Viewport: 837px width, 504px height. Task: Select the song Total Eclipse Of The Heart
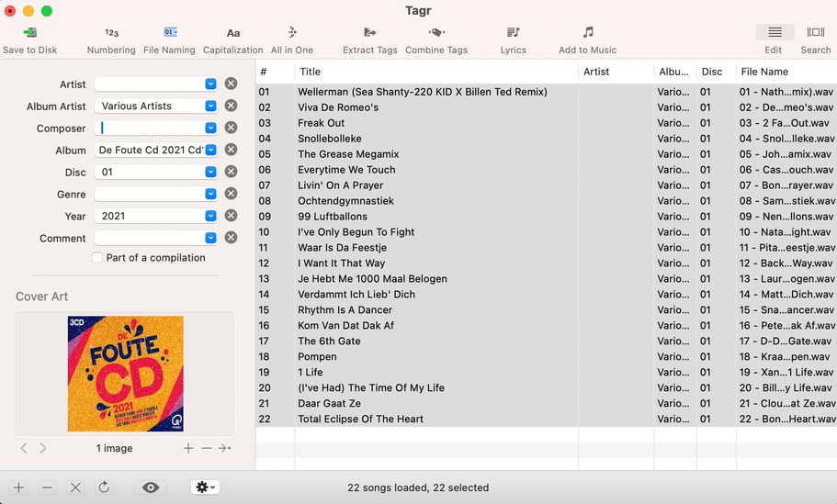coord(360,419)
